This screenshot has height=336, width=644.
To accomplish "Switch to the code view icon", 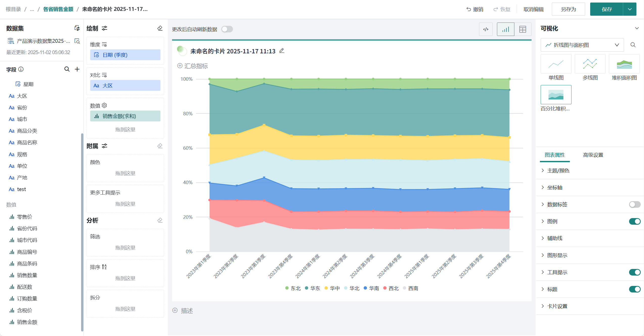I will 486,29.
